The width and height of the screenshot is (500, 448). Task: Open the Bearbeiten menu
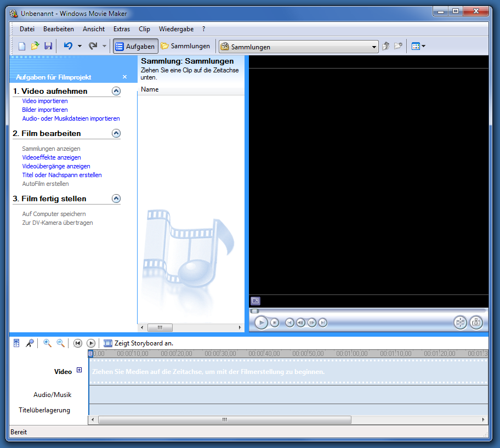[59, 29]
